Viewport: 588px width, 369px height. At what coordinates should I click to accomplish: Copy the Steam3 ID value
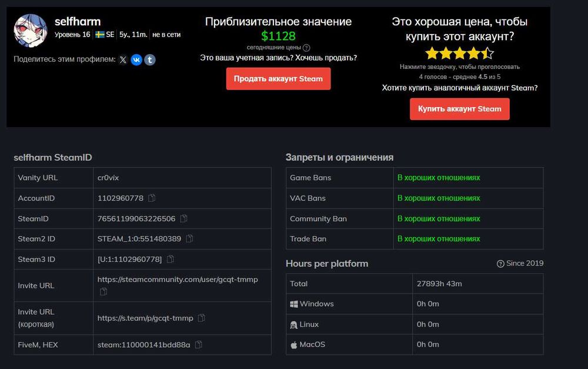pos(171,259)
